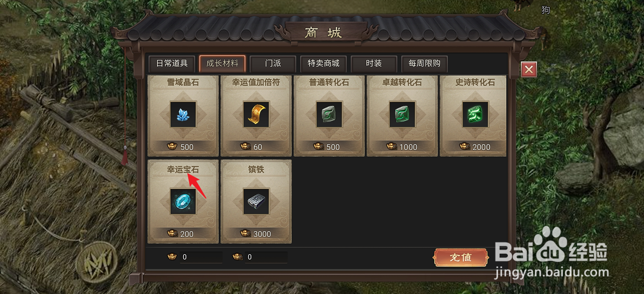Click the 充值 recharge button

460,257
